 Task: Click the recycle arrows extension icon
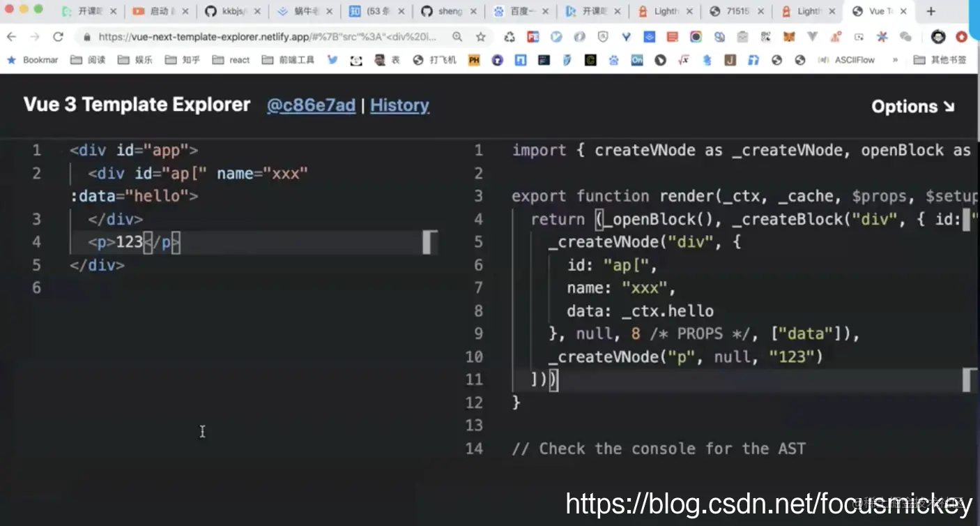(x=510, y=37)
